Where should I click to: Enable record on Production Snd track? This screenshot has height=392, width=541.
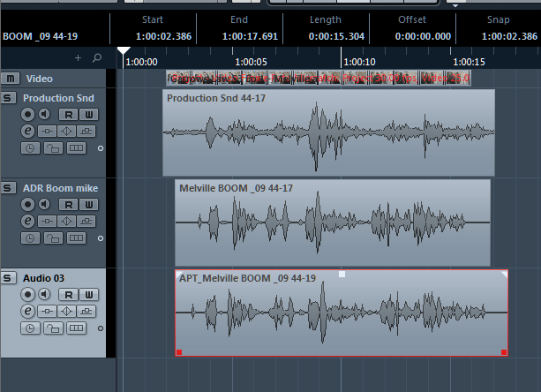pos(27,115)
